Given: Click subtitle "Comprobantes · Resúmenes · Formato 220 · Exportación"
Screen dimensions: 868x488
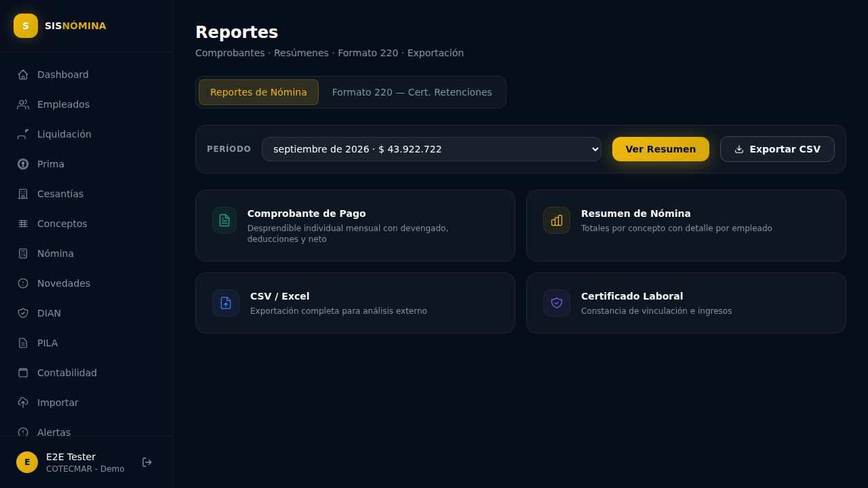Looking at the screenshot, I should tap(330, 53).
